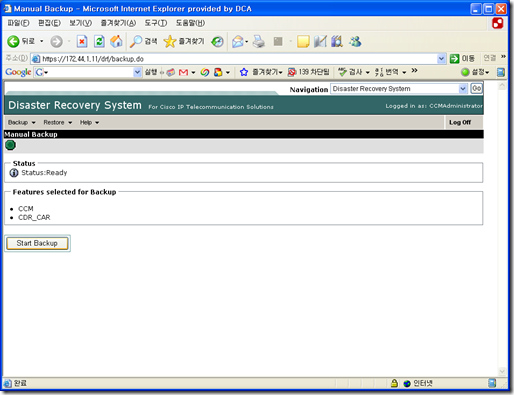Open the Search (검색) toolbar button

pos(143,41)
